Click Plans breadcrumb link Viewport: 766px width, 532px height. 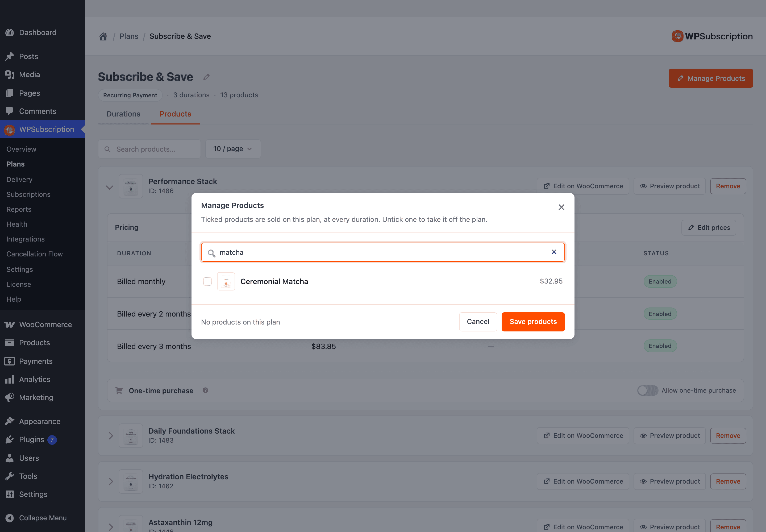pos(129,36)
